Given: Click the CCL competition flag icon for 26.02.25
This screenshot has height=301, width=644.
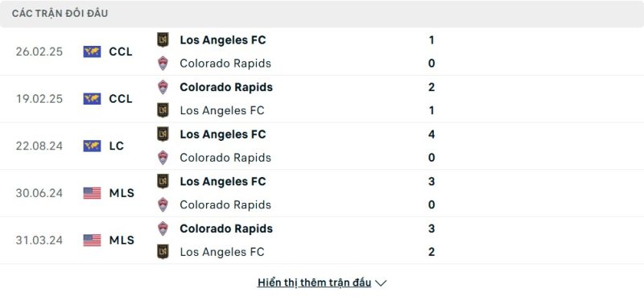Looking at the screenshot, I should pos(92,52).
